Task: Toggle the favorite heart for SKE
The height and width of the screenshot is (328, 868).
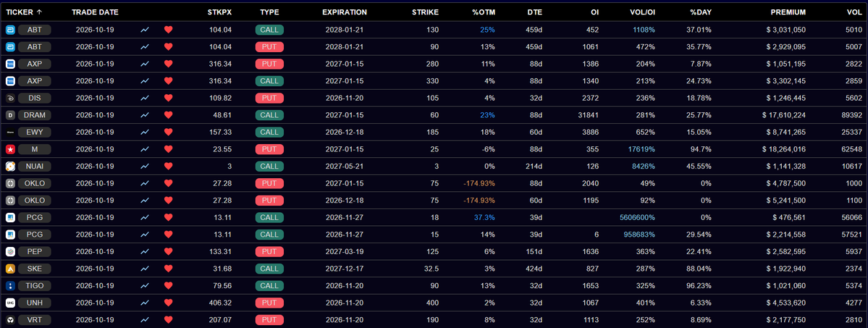Action: (x=169, y=269)
